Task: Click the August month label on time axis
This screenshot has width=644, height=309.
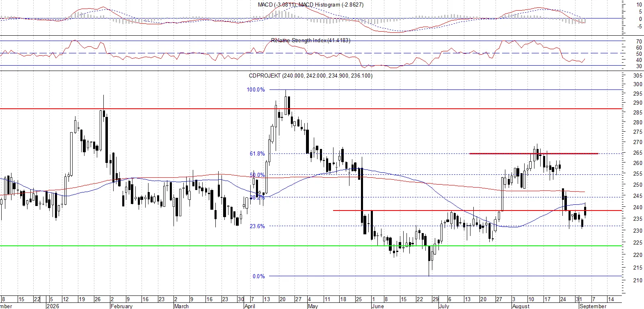Action: coord(521,306)
